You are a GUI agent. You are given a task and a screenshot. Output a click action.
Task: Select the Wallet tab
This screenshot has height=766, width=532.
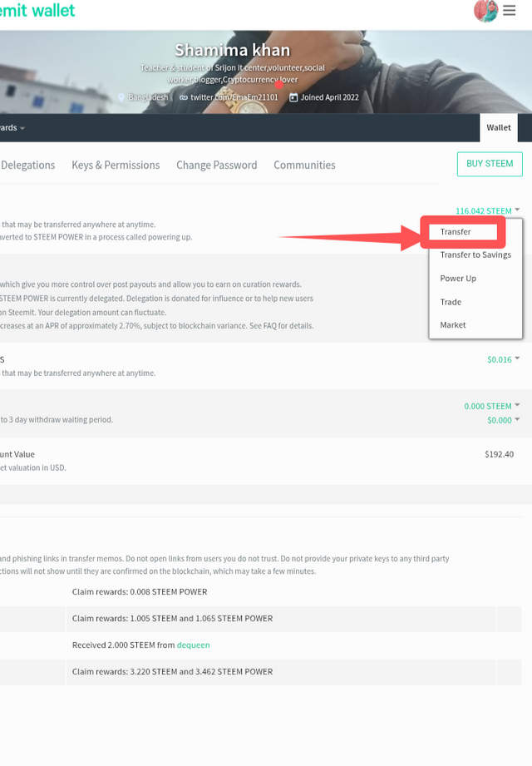point(498,127)
